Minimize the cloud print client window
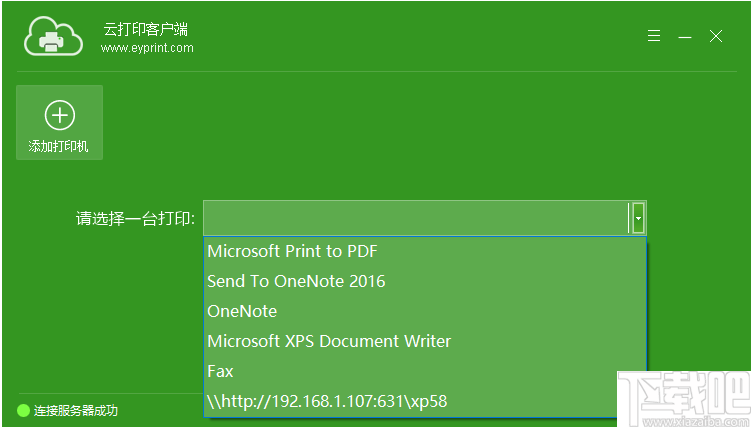 685,37
